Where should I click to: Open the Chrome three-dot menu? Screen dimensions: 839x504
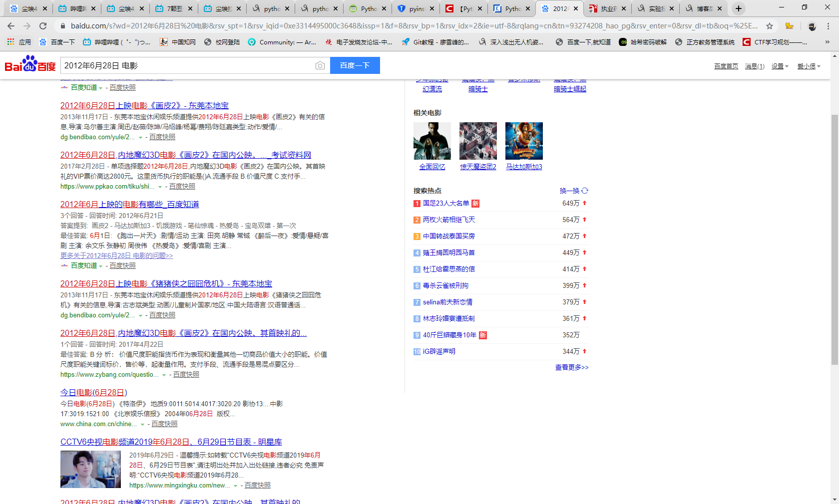[x=829, y=26]
